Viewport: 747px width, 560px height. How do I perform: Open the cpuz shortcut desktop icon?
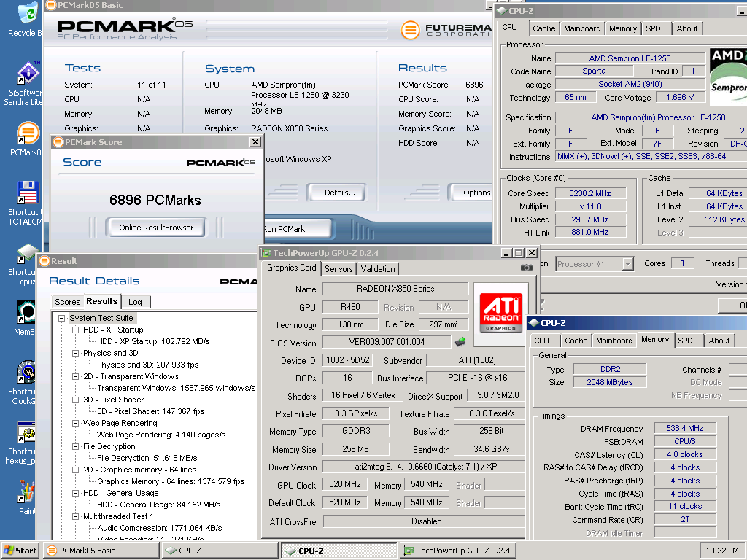[x=28, y=253]
